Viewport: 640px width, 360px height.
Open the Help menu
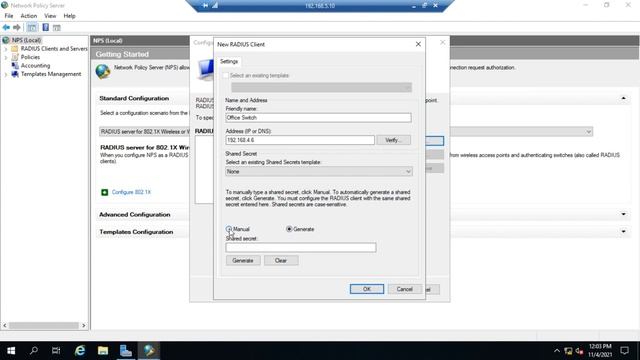click(69, 16)
